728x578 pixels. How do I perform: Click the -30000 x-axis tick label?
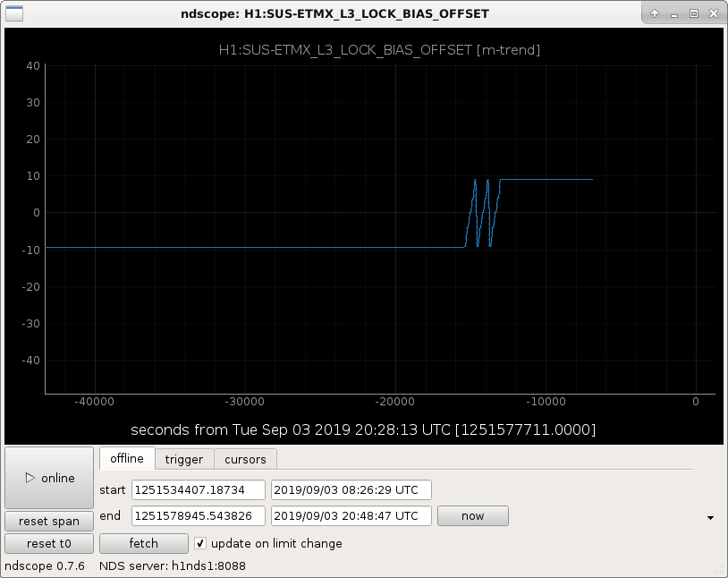point(245,402)
